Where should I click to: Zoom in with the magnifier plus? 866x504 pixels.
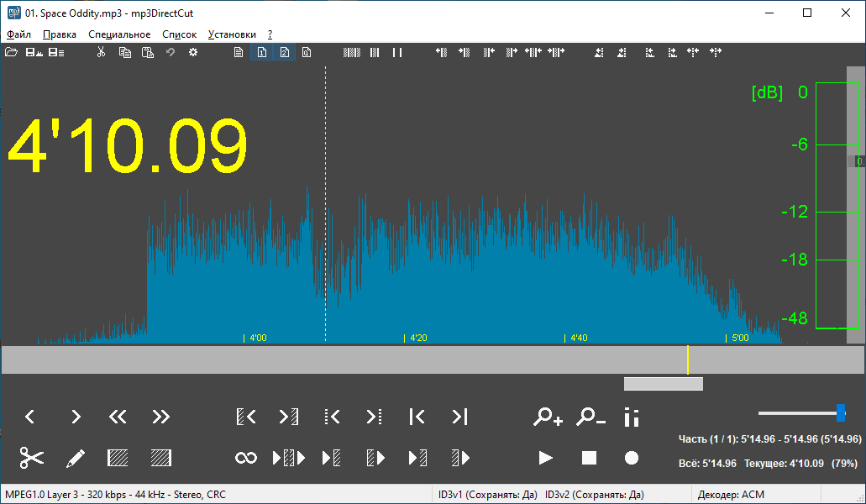coord(548,417)
